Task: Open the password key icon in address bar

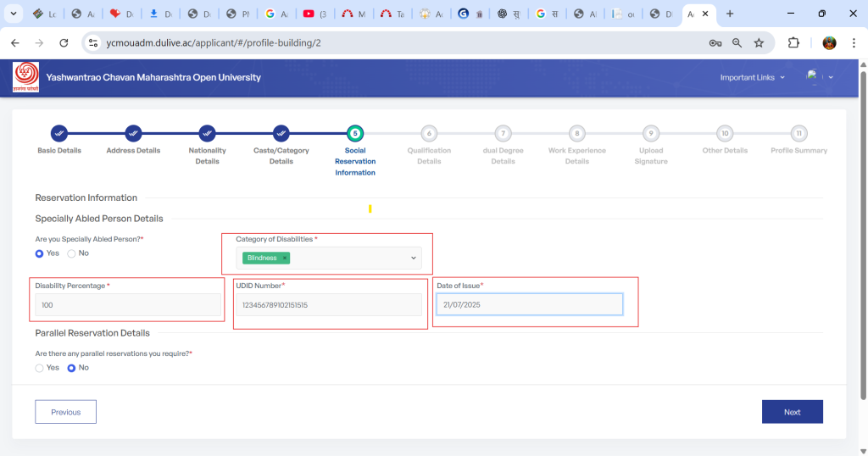Action: coord(715,42)
